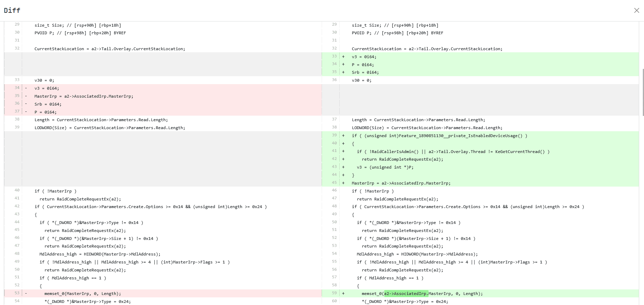This screenshot has width=644, height=305.
Task: Close the Diff view with the X
Action: pos(636,10)
